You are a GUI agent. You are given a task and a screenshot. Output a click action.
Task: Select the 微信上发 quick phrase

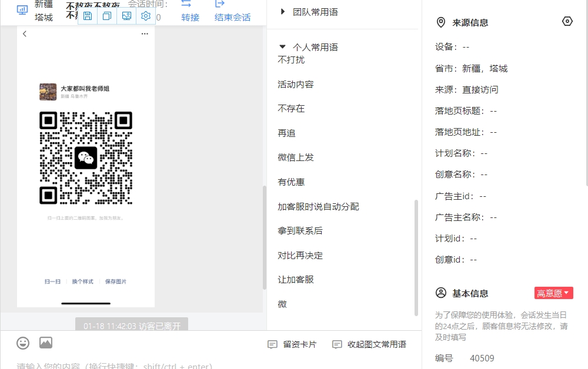[x=296, y=157]
